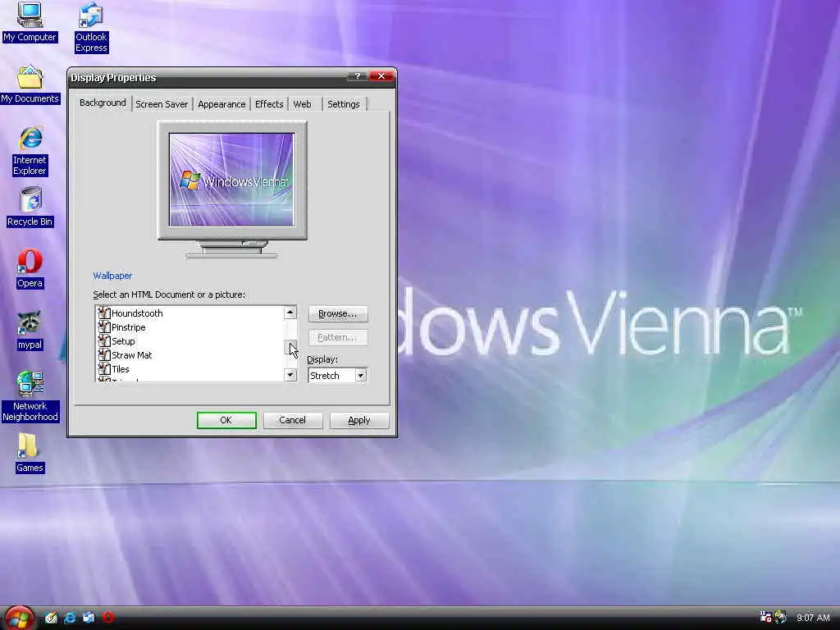
Task: Click the task scheduler tray icon
Action: [x=765, y=617]
